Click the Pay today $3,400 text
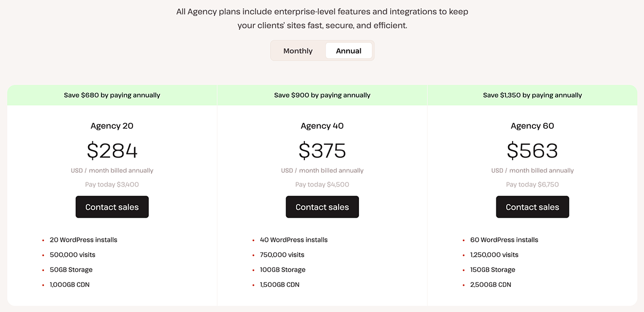Viewport: 644px width, 312px height. click(x=112, y=184)
